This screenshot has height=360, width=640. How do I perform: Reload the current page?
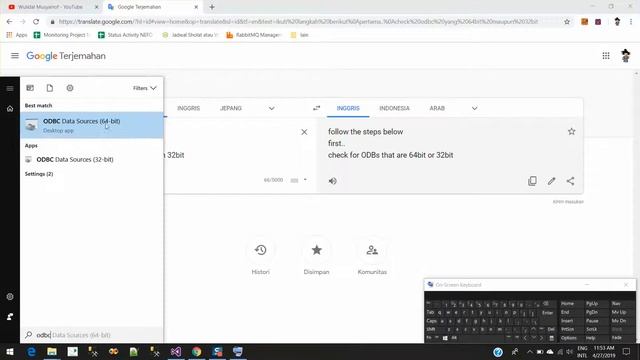coord(36,22)
